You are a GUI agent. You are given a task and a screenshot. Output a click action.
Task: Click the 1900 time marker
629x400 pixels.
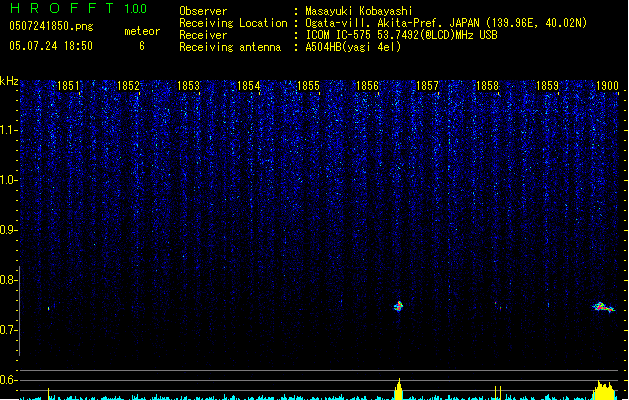tap(607, 86)
